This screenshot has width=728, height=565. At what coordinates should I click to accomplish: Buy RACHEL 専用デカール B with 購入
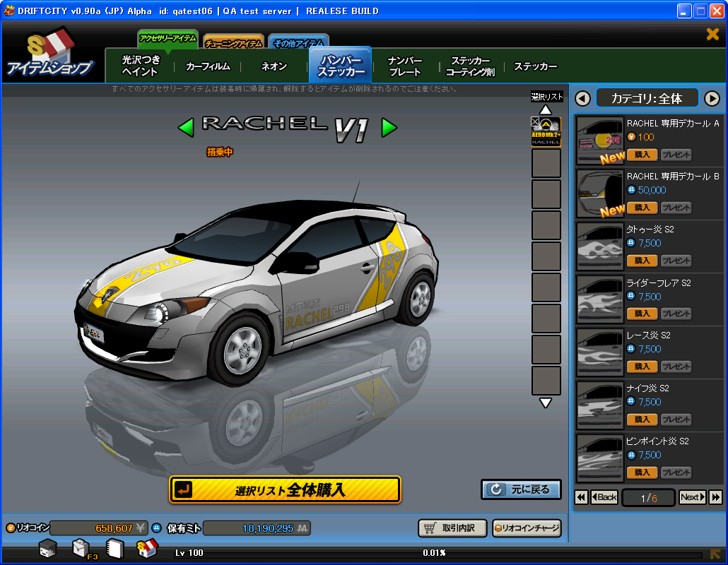(642, 208)
